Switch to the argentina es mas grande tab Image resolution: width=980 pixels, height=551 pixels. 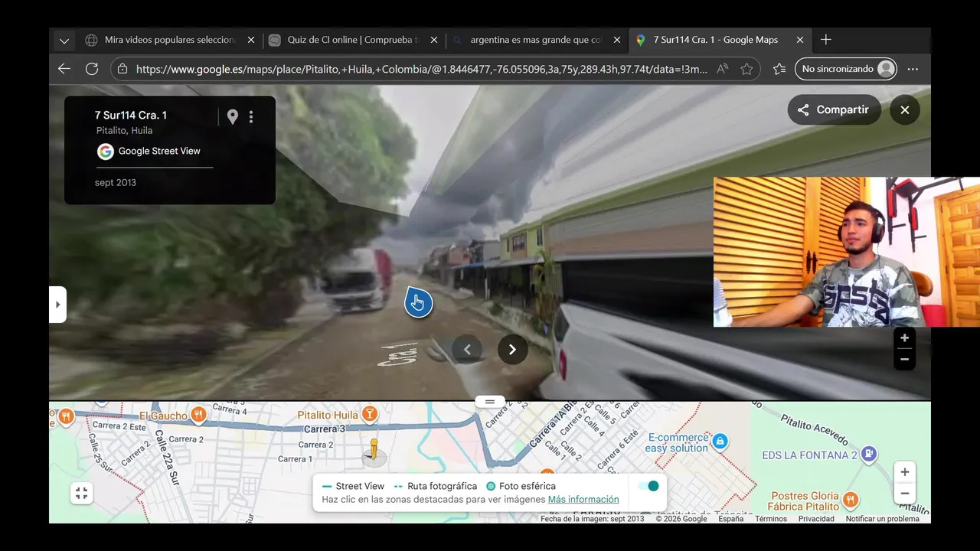536,40
